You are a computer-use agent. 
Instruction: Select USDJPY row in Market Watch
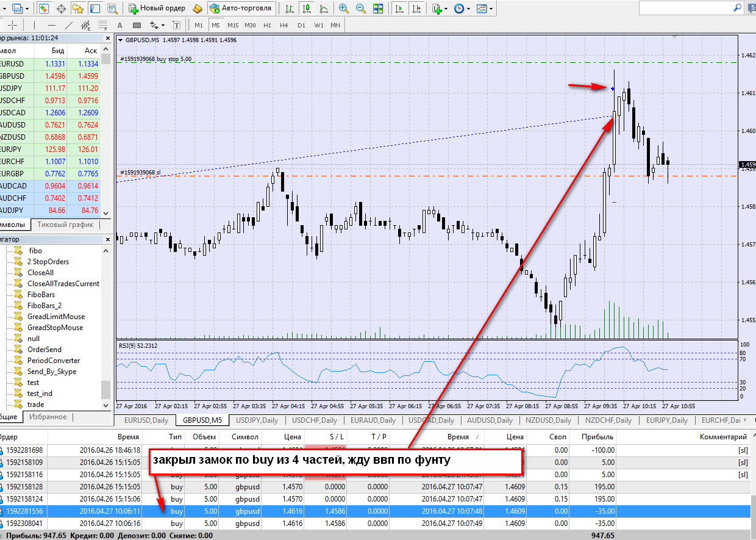coord(50,88)
